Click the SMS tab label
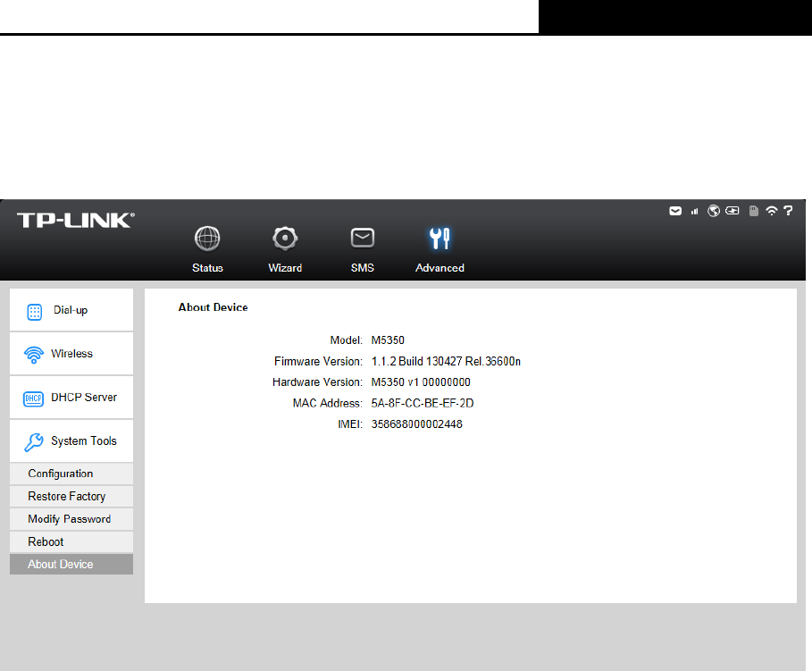The height and width of the screenshot is (671, 812). point(363,268)
